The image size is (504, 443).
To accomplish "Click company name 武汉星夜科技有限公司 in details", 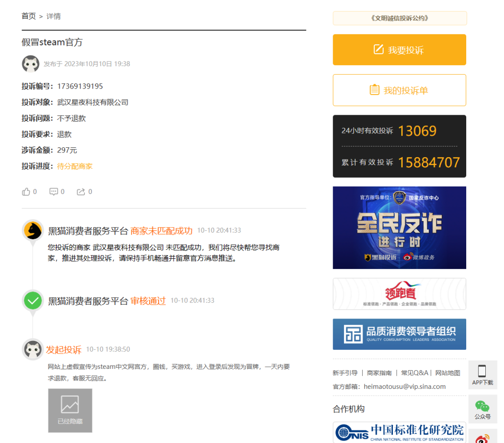I will [92, 102].
